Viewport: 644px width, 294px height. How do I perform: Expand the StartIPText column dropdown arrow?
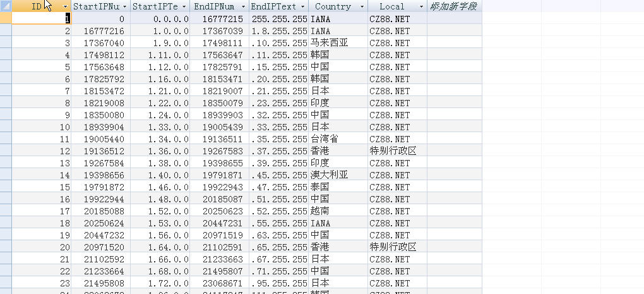[x=184, y=6]
